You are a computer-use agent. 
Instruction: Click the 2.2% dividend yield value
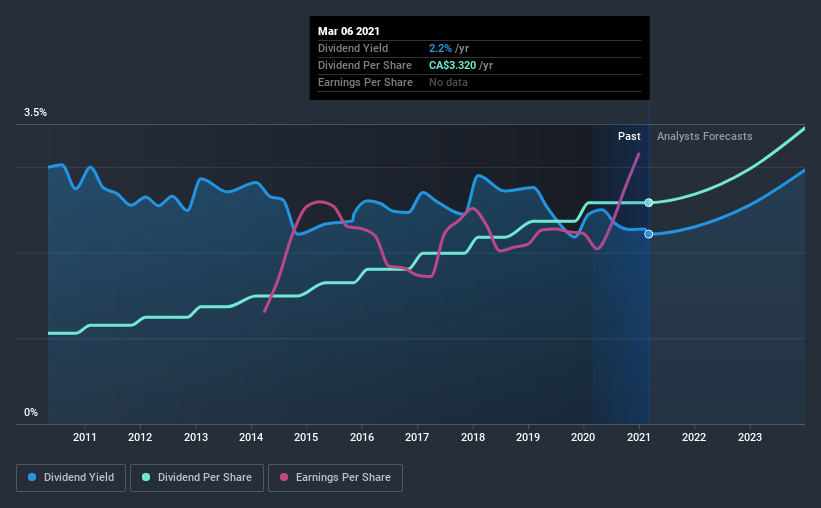point(440,48)
